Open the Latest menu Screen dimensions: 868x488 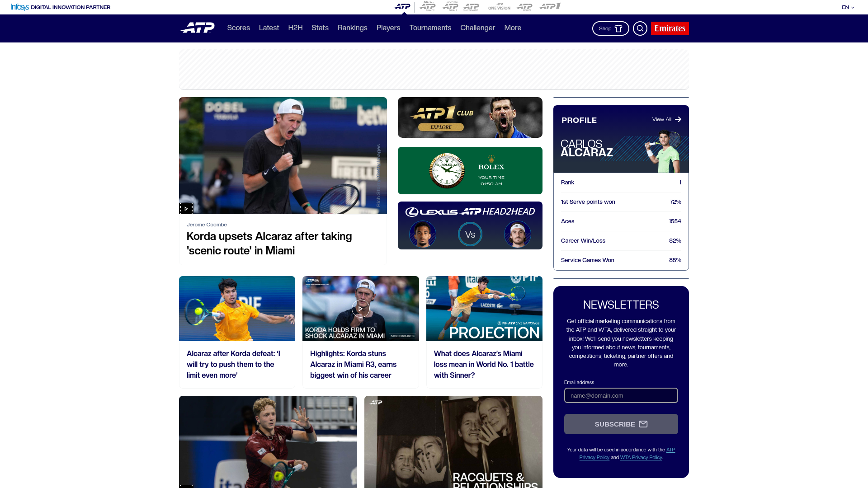pos(269,28)
